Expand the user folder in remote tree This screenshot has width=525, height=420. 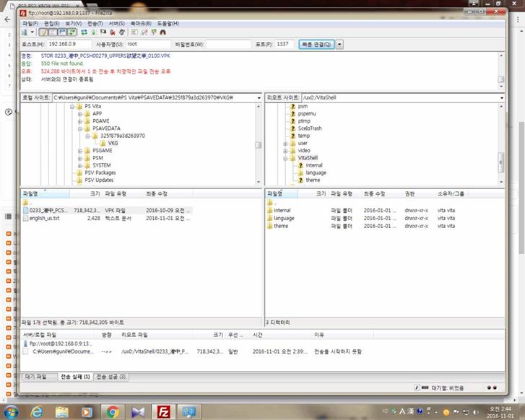285,143
